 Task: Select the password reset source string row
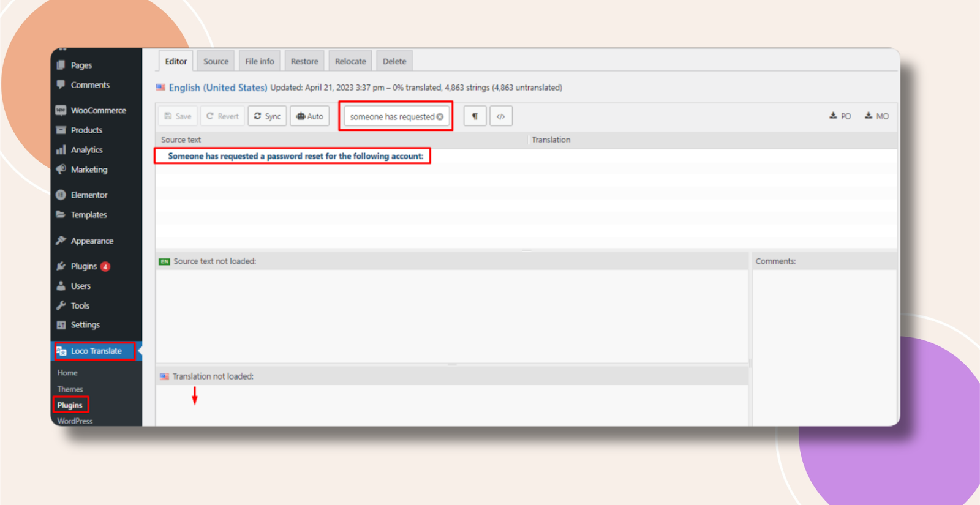coord(526,156)
